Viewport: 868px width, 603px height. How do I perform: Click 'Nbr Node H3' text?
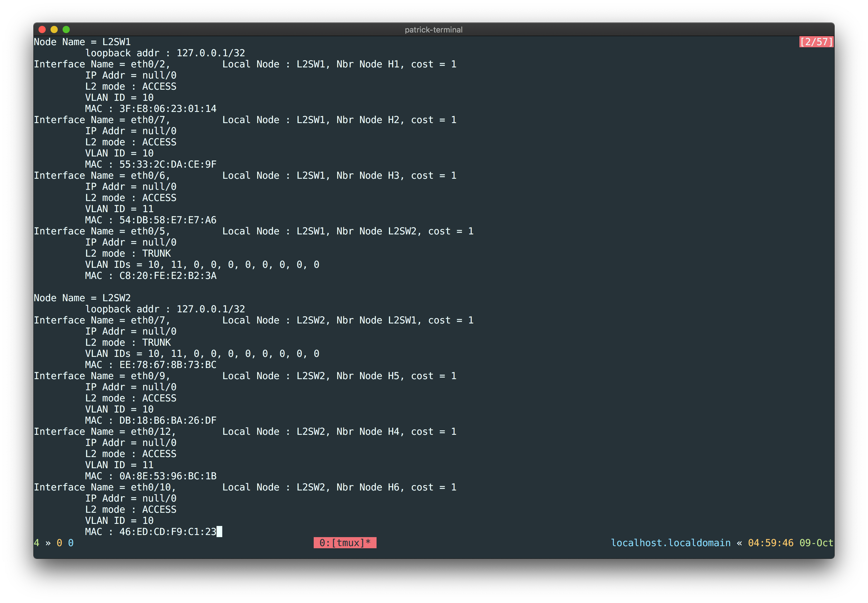(x=368, y=176)
